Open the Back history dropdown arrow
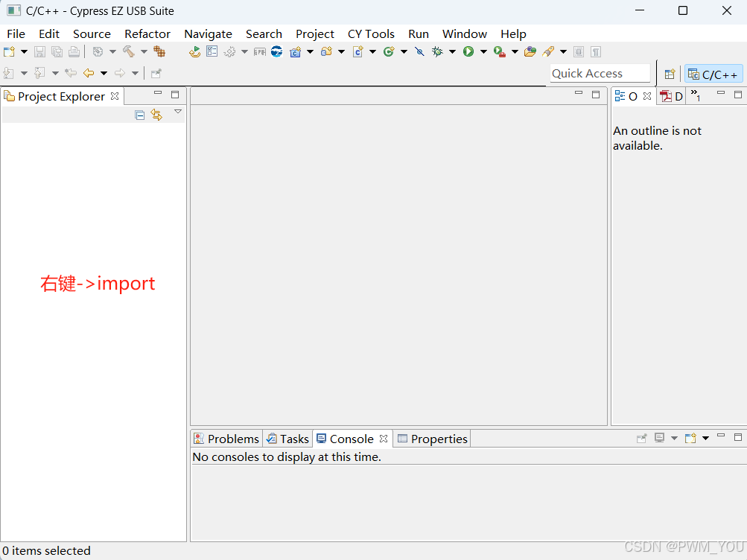747x560 pixels. (x=104, y=73)
